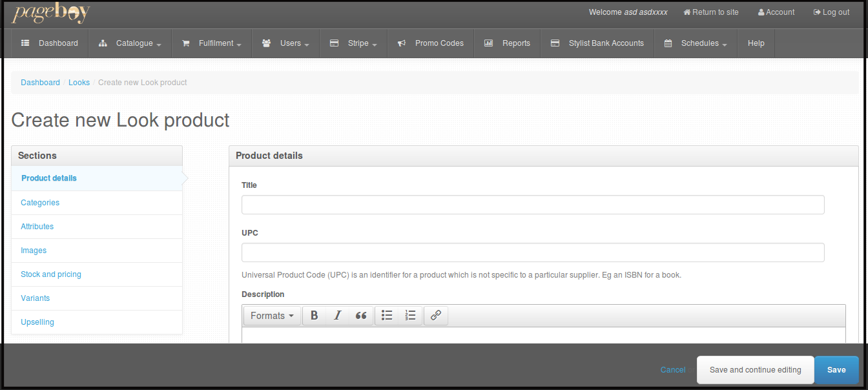Expand the Schedules menu
This screenshot has height=390, width=868.
tap(696, 43)
